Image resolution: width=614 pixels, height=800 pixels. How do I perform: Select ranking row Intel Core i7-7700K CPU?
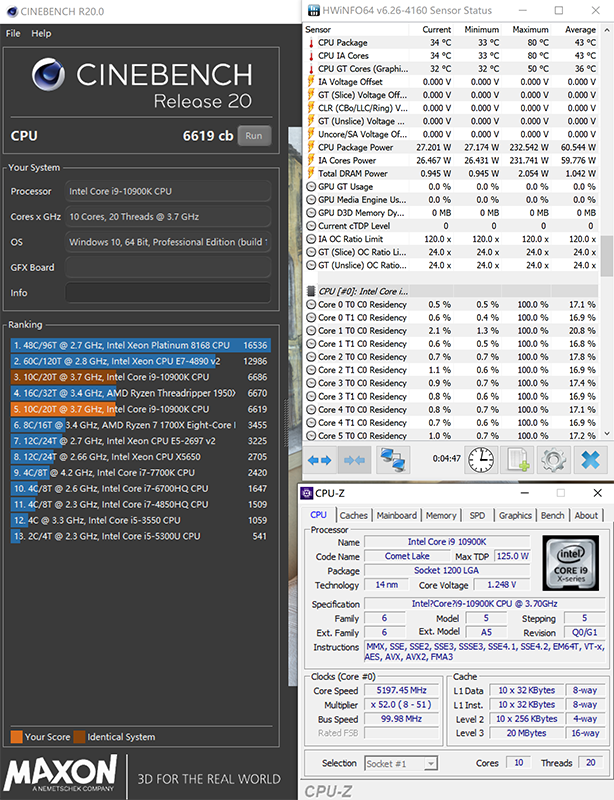pos(140,472)
